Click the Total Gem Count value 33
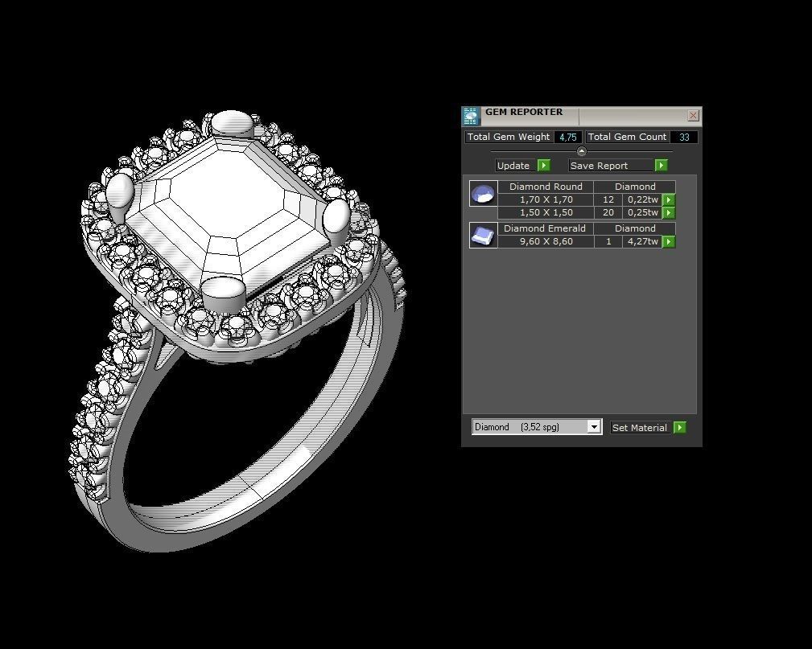Viewport: 812px width, 649px height. pos(684,138)
